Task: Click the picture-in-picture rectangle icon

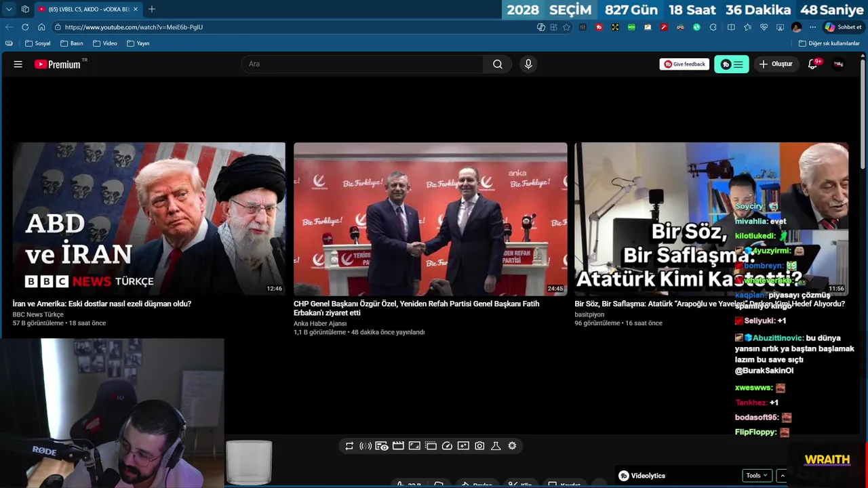Action: 414,446
